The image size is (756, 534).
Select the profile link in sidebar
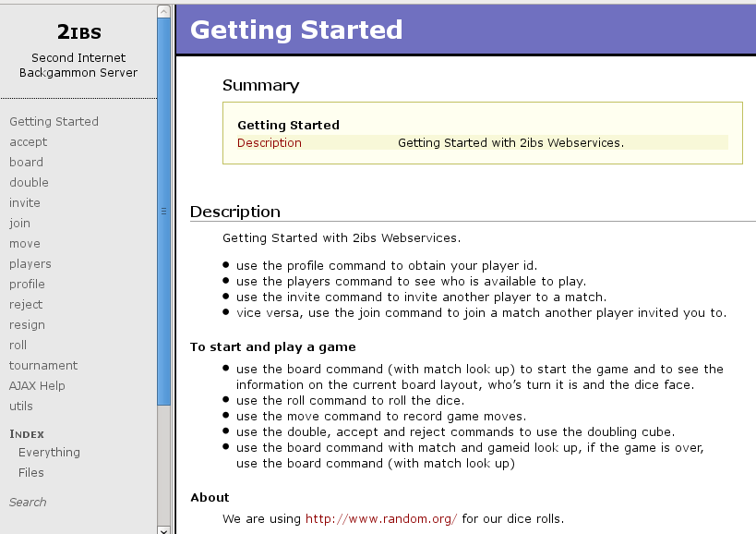[x=27, y=284]
